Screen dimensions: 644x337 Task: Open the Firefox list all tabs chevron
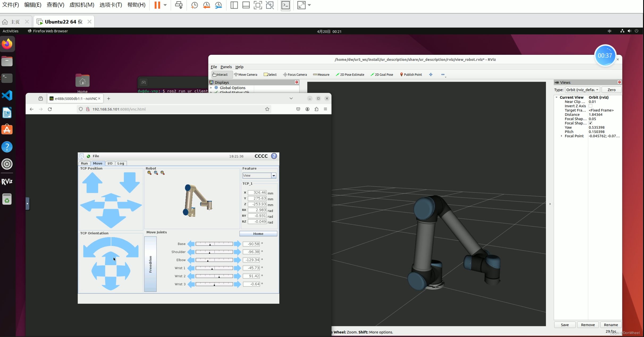coord(291,98)
